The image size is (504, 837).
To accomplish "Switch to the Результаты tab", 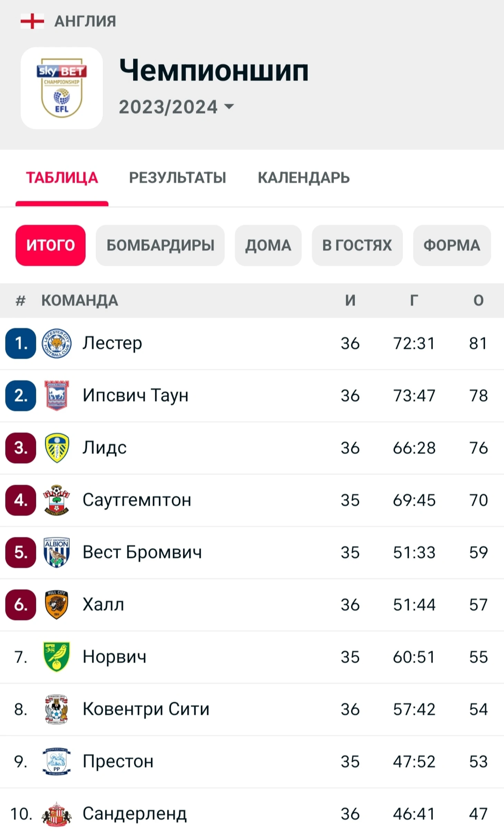I will coord(177,178).
